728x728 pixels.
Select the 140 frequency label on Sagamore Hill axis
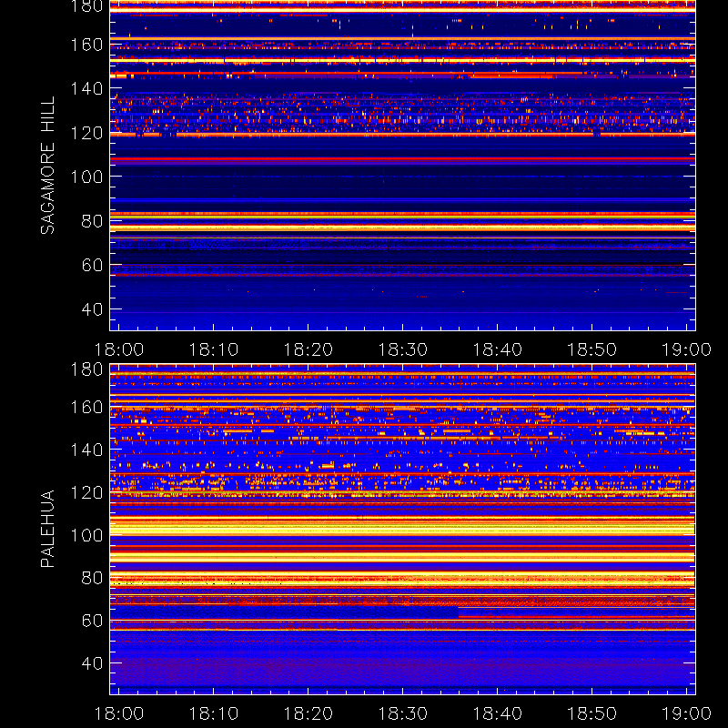(x=86, y=88)
